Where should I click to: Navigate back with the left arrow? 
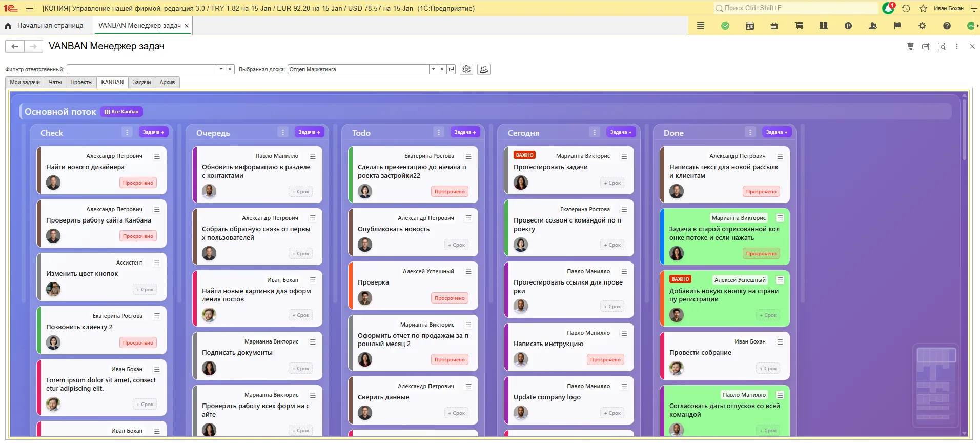pos(15,47)
